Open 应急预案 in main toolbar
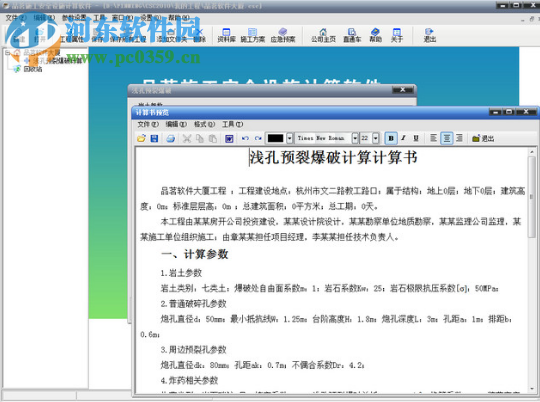Screen dimensions: 540x402 click(x=283, y=35)
